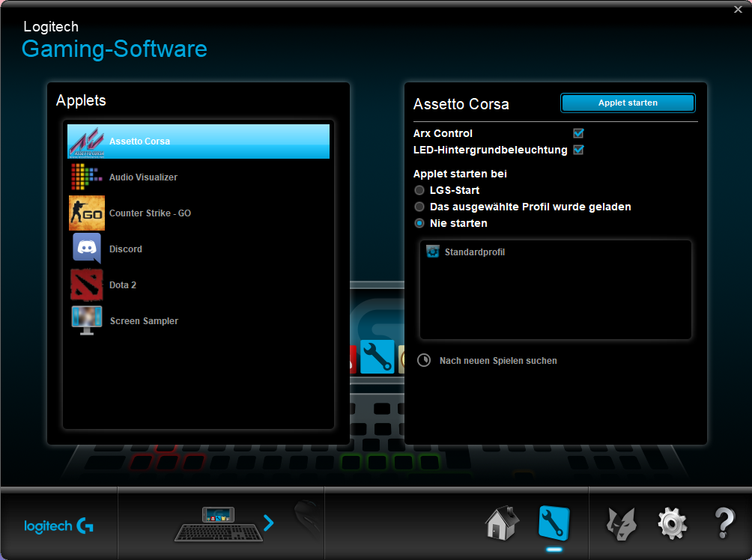Open the blue wrench applets icon in bottom bar
The height and width of the screenshot is (560, 752).
tap(554, 523)
